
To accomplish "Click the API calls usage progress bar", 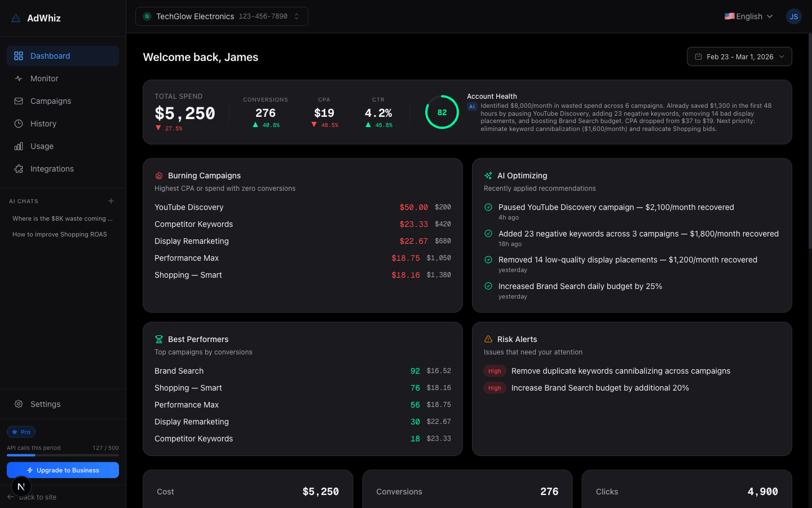I will click(x=63, y=455).
